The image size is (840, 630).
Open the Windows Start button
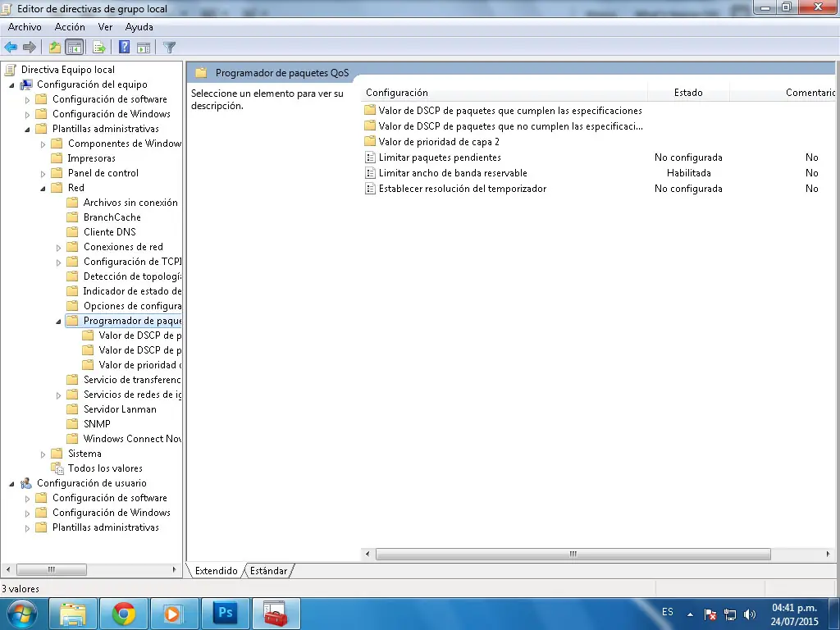pos(21,614)
